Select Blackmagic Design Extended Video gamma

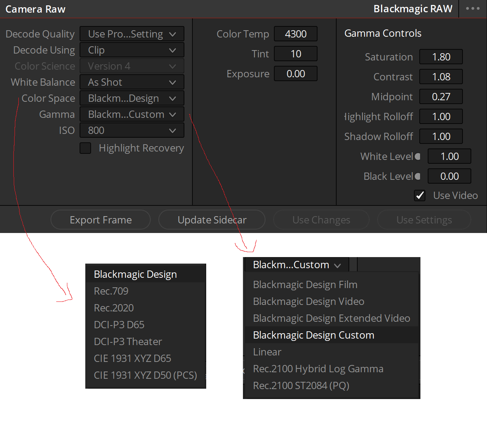331,318
